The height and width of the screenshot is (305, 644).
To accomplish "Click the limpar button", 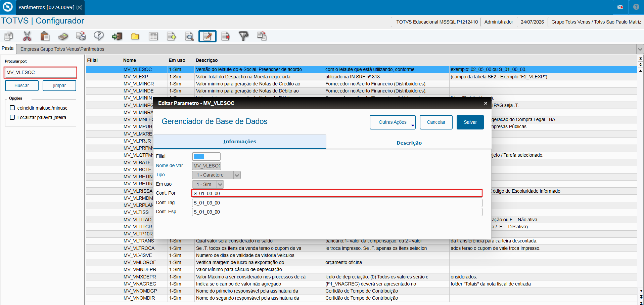I will 59,86.
